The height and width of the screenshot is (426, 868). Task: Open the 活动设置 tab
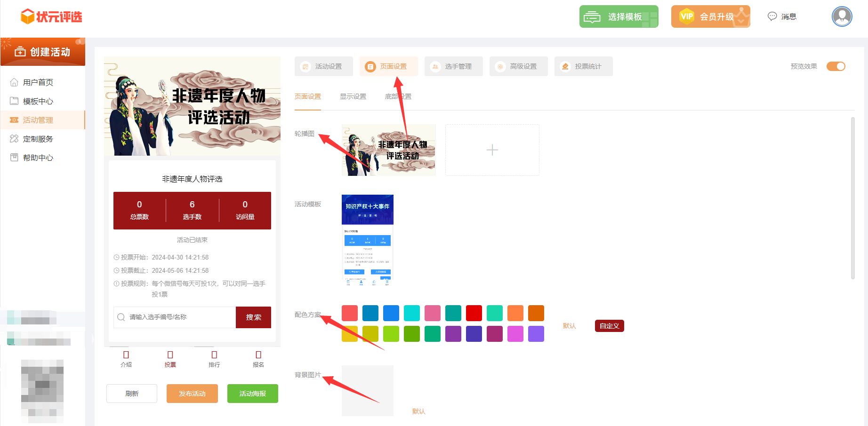[324, 66]
